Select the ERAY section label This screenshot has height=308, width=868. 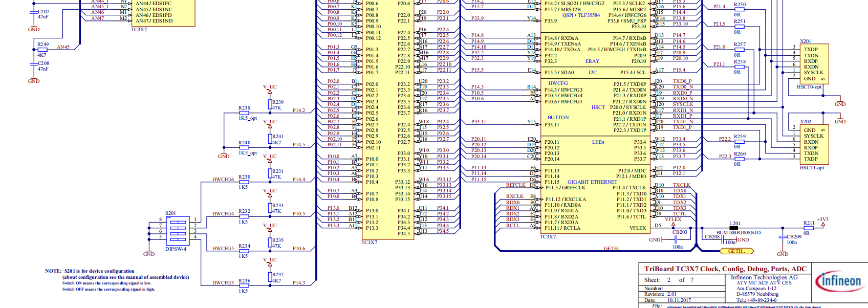(592, 61)
